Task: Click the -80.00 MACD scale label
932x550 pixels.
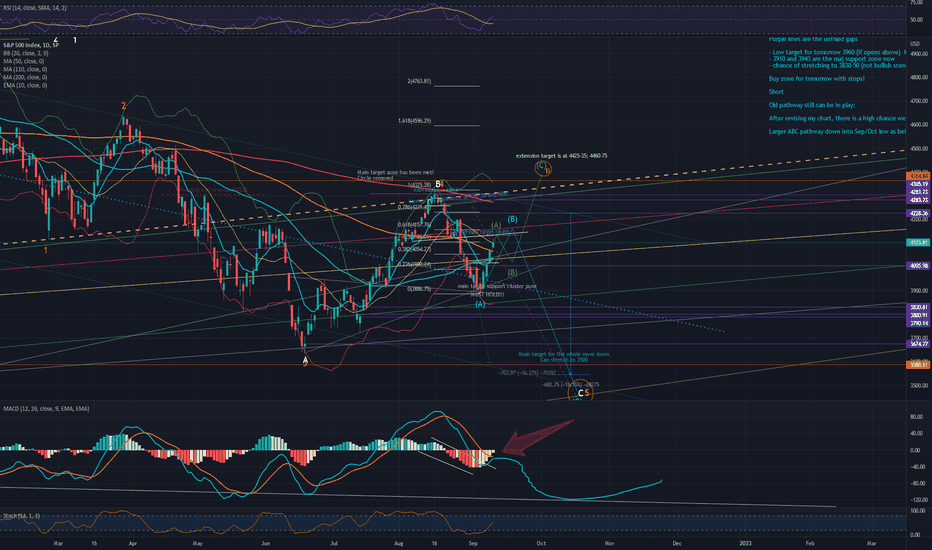Action: (916, 483)
